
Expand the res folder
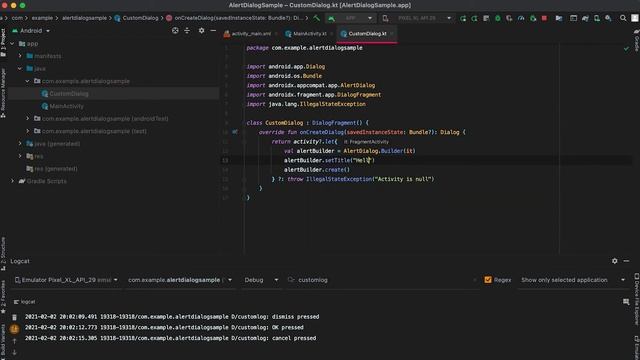tap(20, 156)
